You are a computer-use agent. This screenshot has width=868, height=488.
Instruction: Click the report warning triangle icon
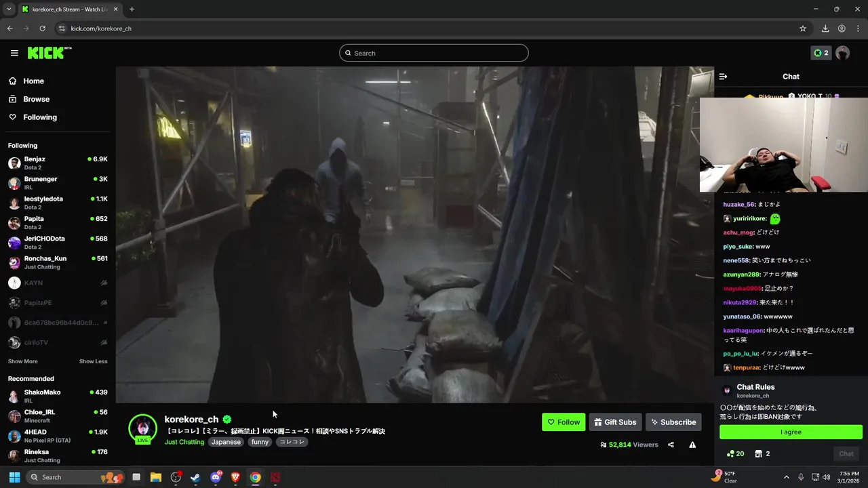click(x=692, y=445)
